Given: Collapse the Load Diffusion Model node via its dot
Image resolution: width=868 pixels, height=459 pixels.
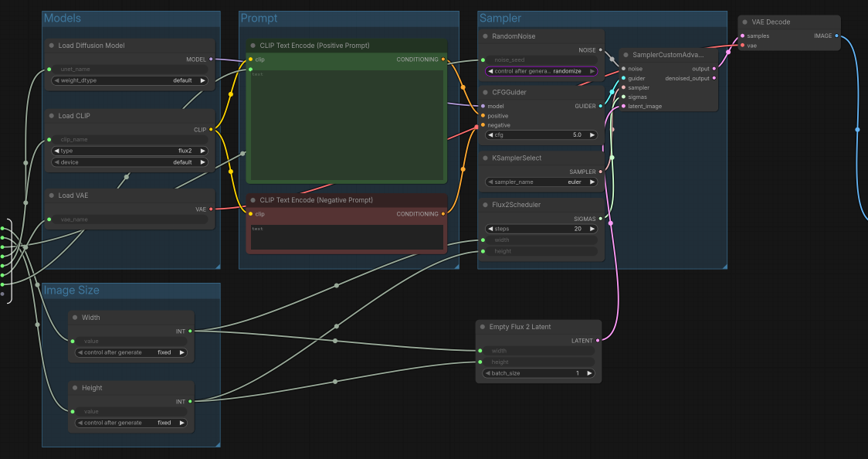Looking at the screenshot, I should click(52, 46).
